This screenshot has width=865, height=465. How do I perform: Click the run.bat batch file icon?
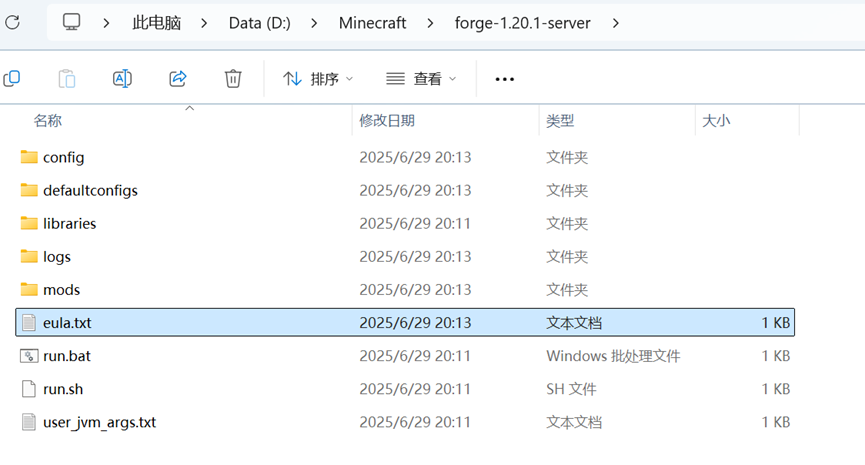(x=29, y=356)
